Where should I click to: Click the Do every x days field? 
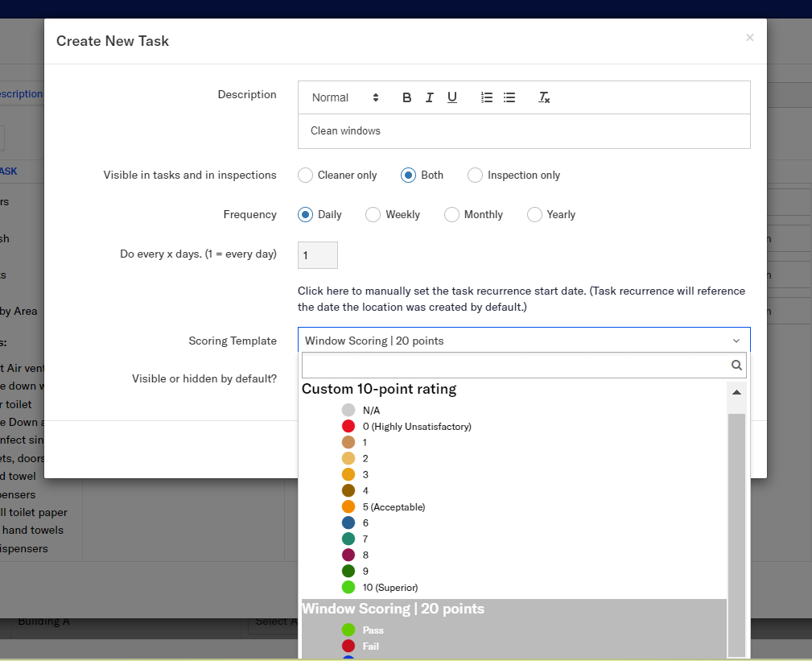pyautogui.click(x=318, y=255)
